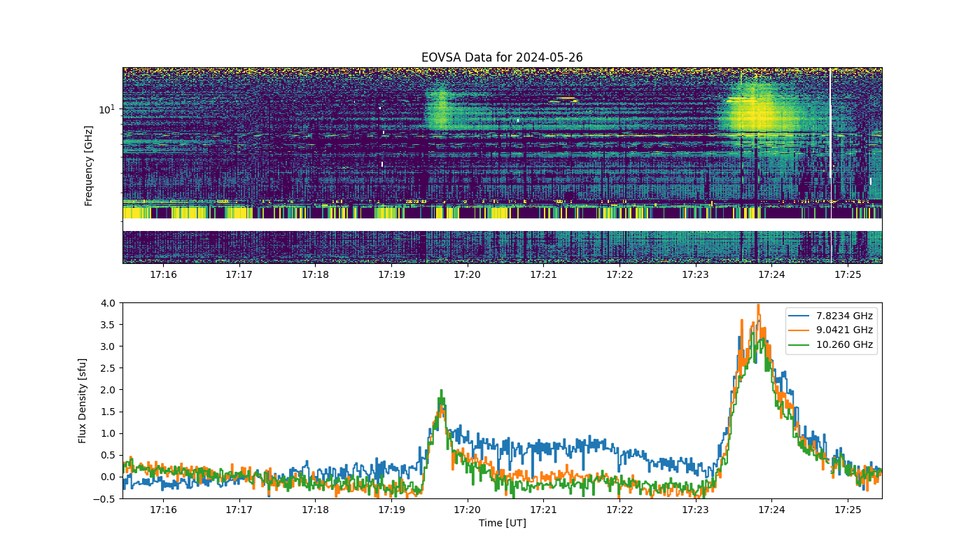Click the 17:20 tick on lower time axis
This screenshot has width=980, height=560.
click(467, 510)
